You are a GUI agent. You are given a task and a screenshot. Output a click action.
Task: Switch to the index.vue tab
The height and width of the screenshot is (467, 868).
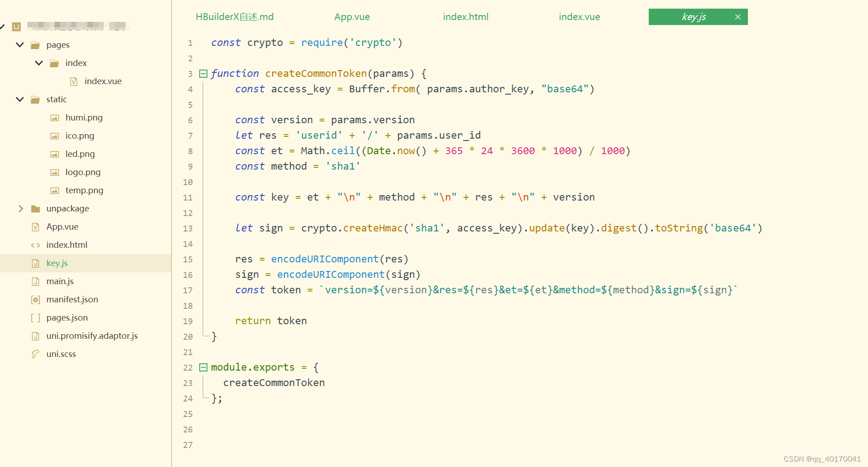(580, 17)
